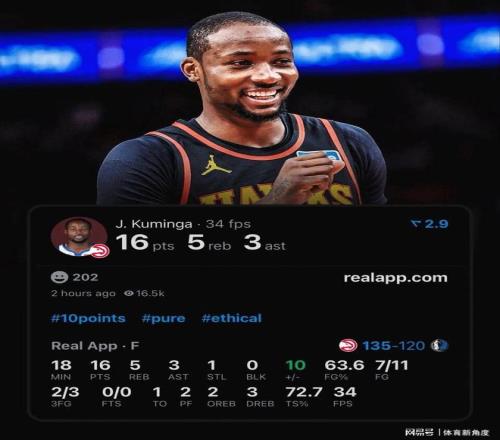Open the #10points hashtag

pyautogui.click(x=88, y=318)
